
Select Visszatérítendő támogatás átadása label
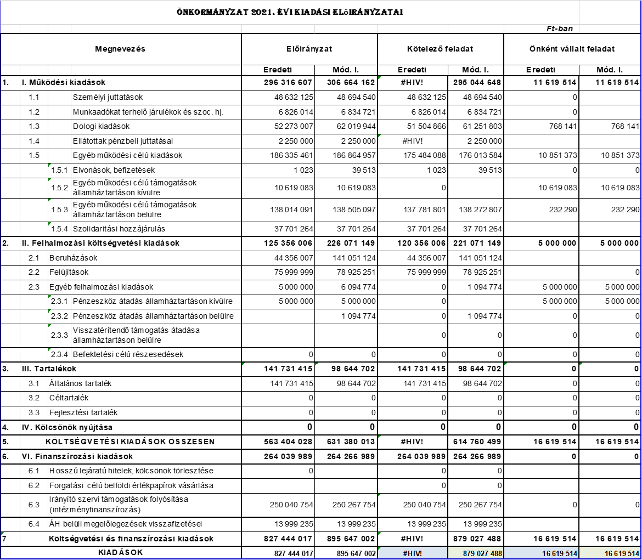(136, 335)
